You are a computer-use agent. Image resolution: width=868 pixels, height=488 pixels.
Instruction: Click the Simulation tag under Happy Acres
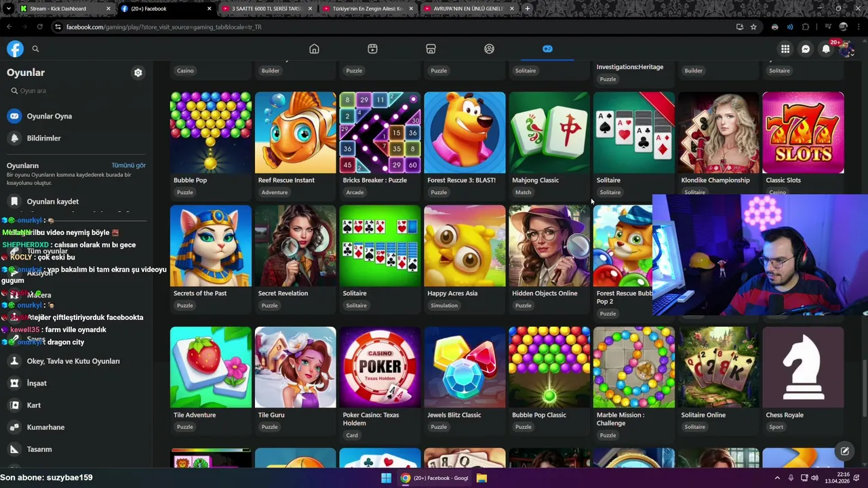coord(444,306)
